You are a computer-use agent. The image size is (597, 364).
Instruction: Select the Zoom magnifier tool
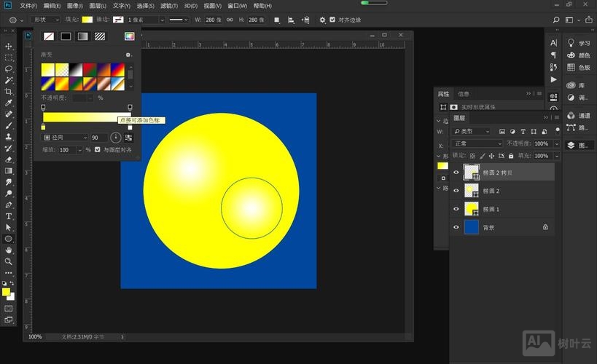(x=9, y=261)
